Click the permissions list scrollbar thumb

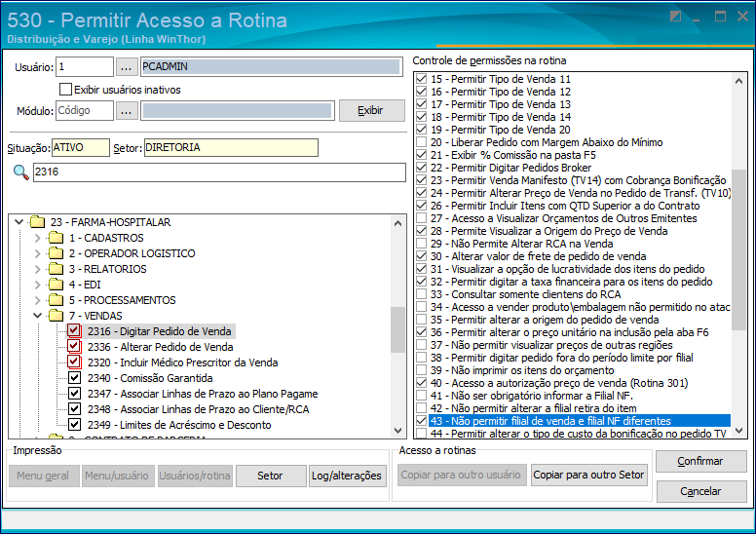738,249
